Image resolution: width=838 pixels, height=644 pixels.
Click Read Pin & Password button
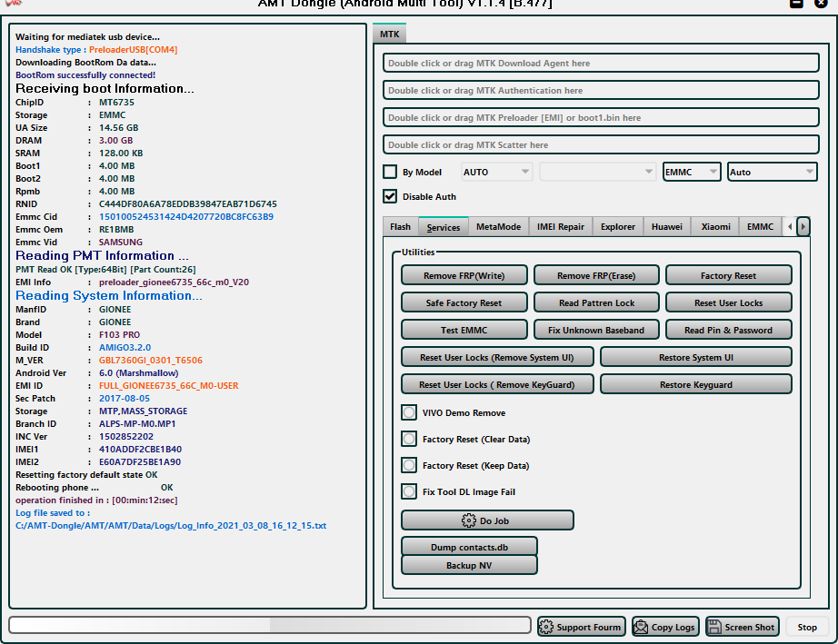coord(728,330)
